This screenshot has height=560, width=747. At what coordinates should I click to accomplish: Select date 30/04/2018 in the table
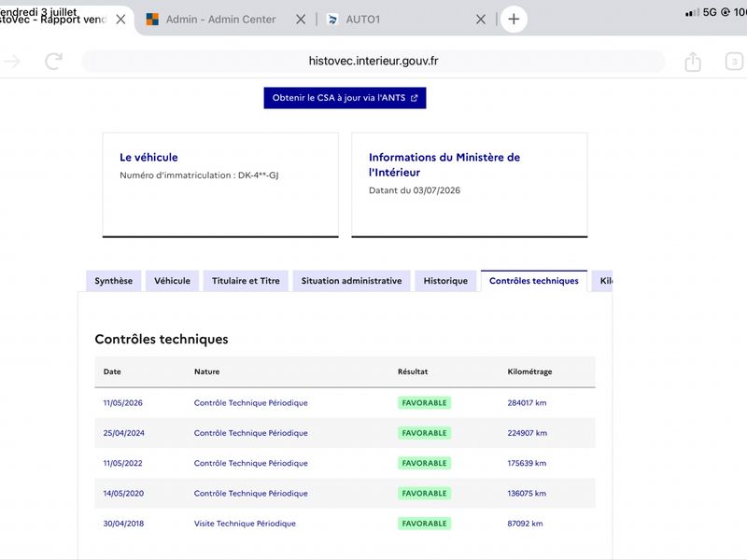[x=123, y=524]
